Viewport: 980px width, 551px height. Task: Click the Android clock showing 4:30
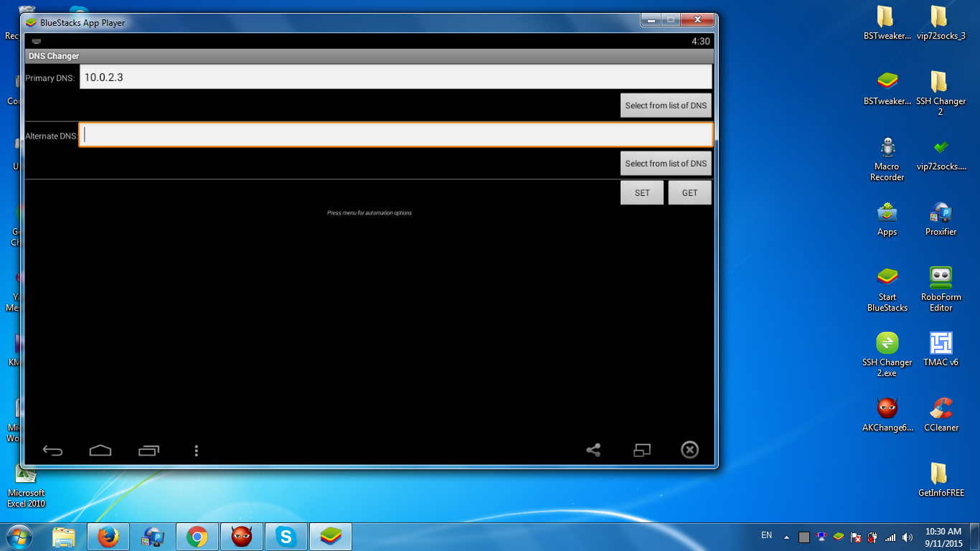[x=701, y=42]
